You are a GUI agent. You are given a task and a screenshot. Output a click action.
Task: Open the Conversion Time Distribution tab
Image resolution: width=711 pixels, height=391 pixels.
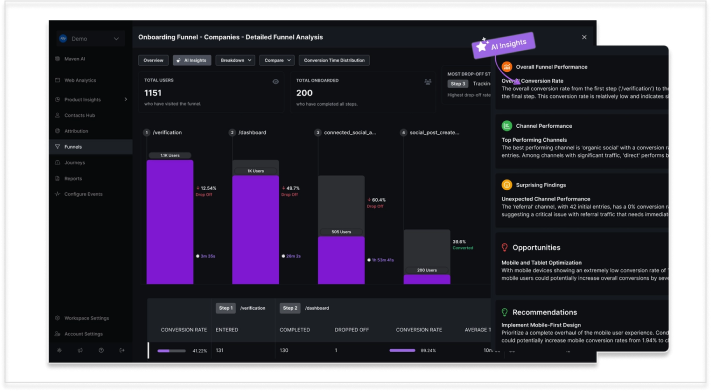click(x=334, y=60)
